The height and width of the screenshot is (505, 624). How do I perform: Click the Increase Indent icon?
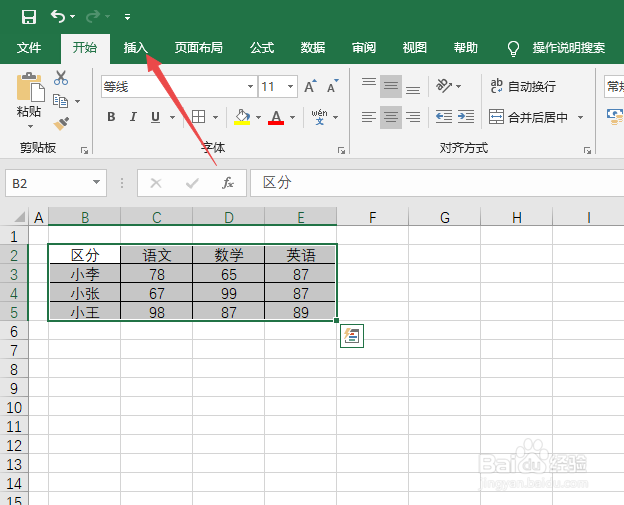[x=466, y=117]
